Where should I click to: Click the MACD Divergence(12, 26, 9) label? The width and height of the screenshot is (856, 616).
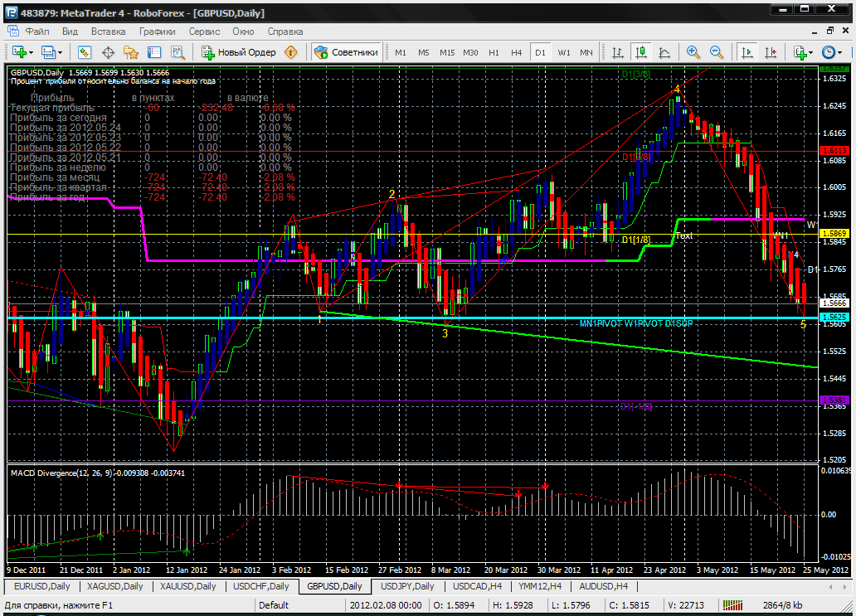coord(60,473)
